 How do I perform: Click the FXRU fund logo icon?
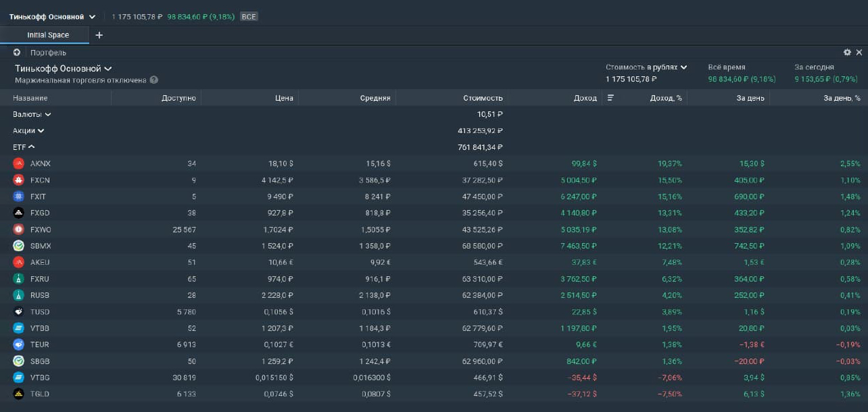pyautogui.click(x=18, y=279)
